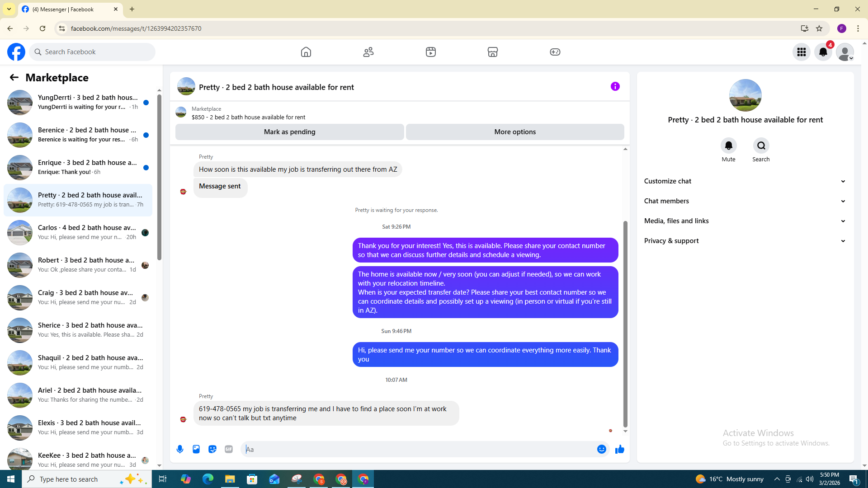The width and height of the screenshot is (868, 488).
Task: Open a new browser tab
Action: point(132,9)
